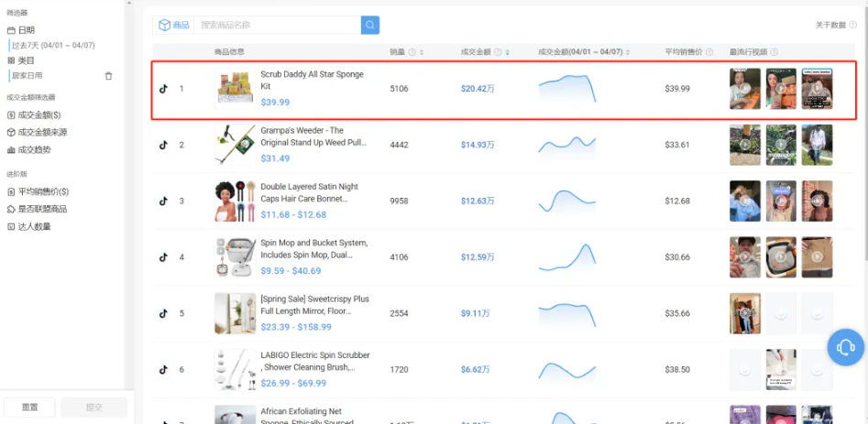Click the 重置 reset button
Image resolution: width=868 pixels, height=424 pixels.
29,408
